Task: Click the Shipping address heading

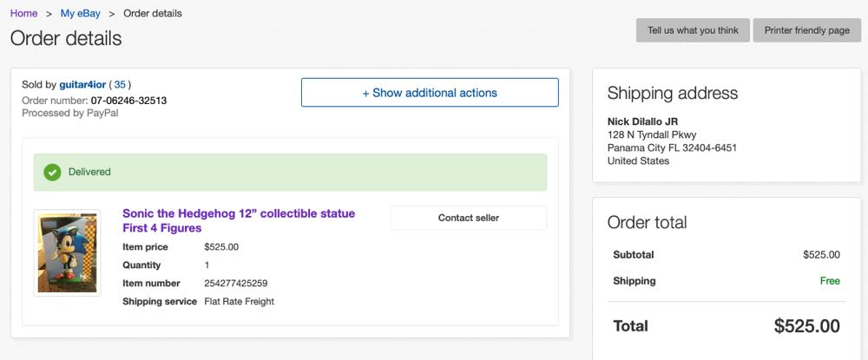Action: tap(672, 94)
